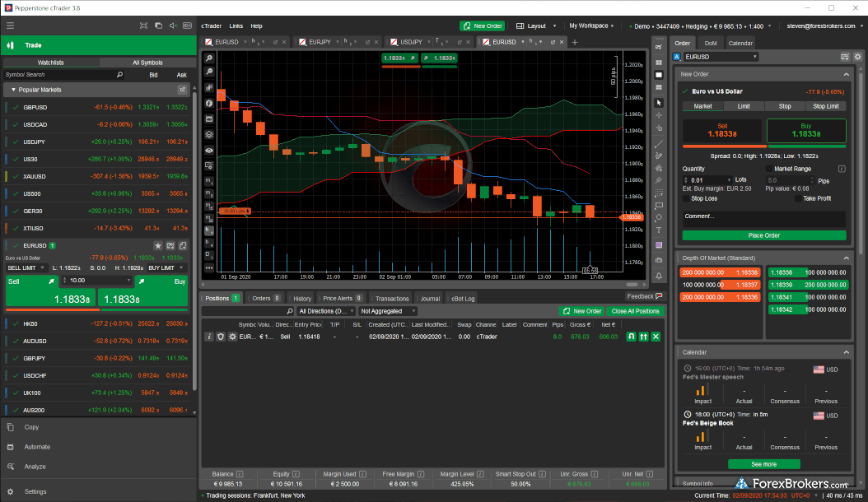
Task: Open the BUY LIMIT dropdown
Action: click(166, 268)
